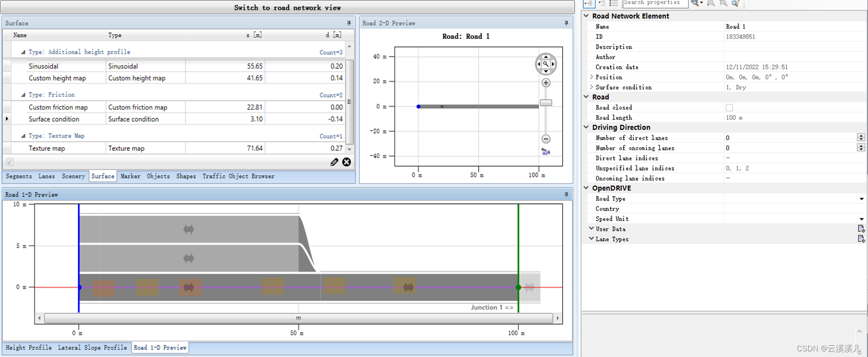Collapse the Road section
Image resolution: width=868 pixels, height=357 pixels.
(586, 97)
